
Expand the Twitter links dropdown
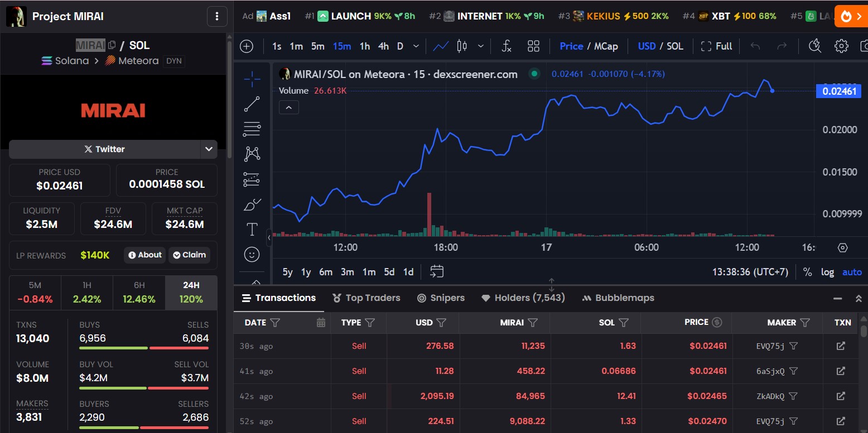(209, 149)
